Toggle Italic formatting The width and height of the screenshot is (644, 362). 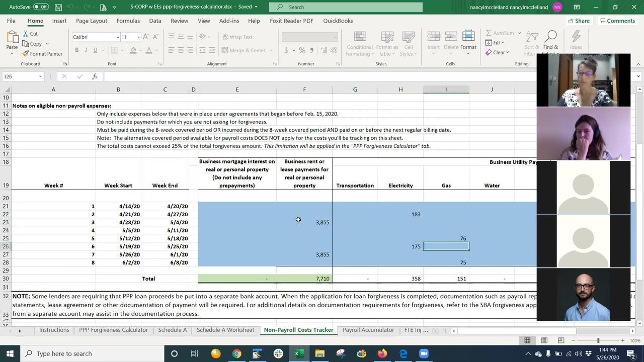(86, 50)
